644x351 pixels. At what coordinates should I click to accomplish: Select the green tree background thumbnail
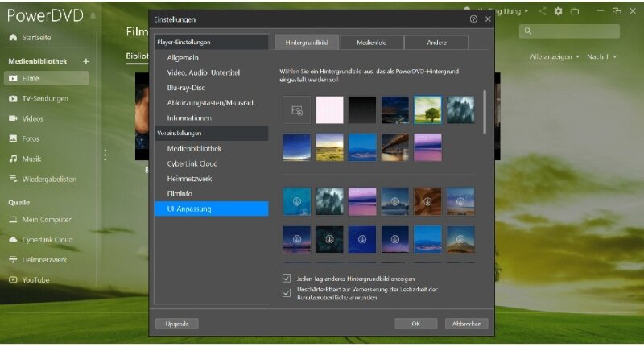click(x=427, y=110)
